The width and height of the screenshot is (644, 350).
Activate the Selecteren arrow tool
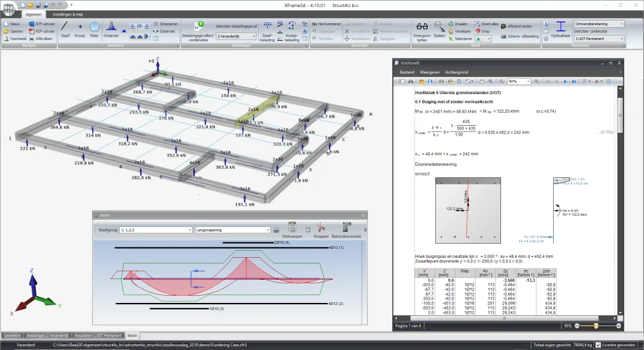pyautogui.click(x=460, y=39)
